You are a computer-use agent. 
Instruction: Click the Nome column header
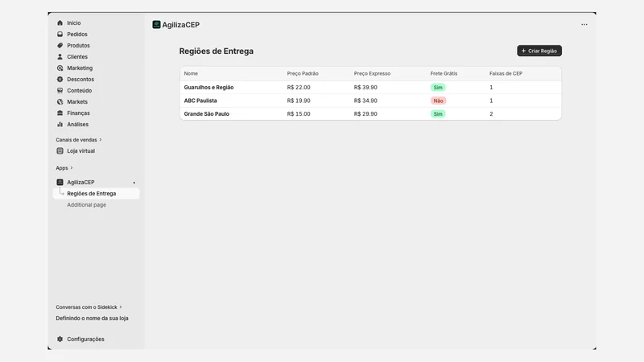[191, 73]
